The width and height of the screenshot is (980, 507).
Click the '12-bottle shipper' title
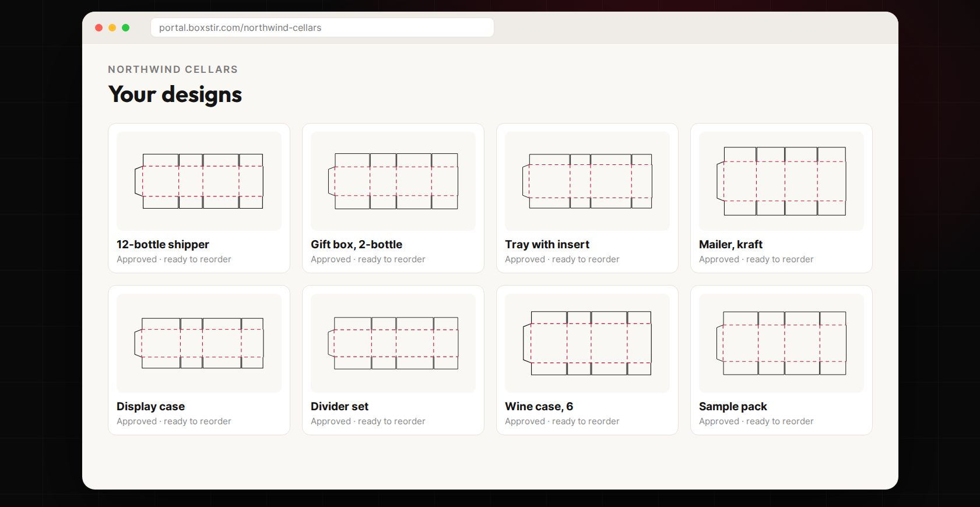pyautogui.click(x=163, y=245)
